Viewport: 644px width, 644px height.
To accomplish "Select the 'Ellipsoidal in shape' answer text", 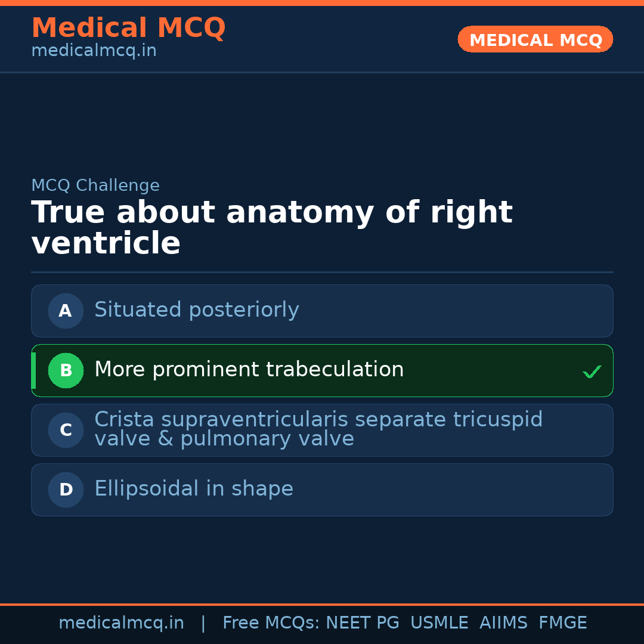I will 193,489.
